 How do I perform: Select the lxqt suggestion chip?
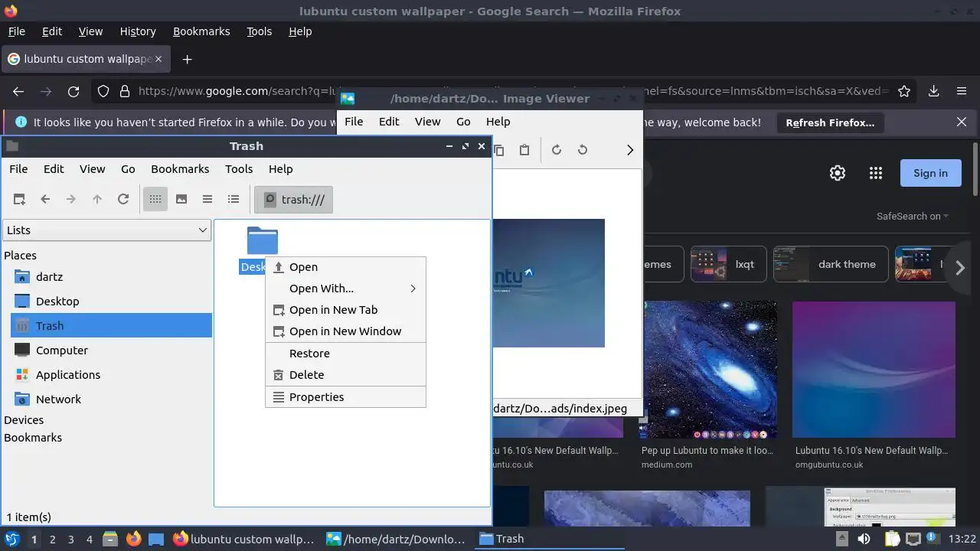(x=728, y=265)
